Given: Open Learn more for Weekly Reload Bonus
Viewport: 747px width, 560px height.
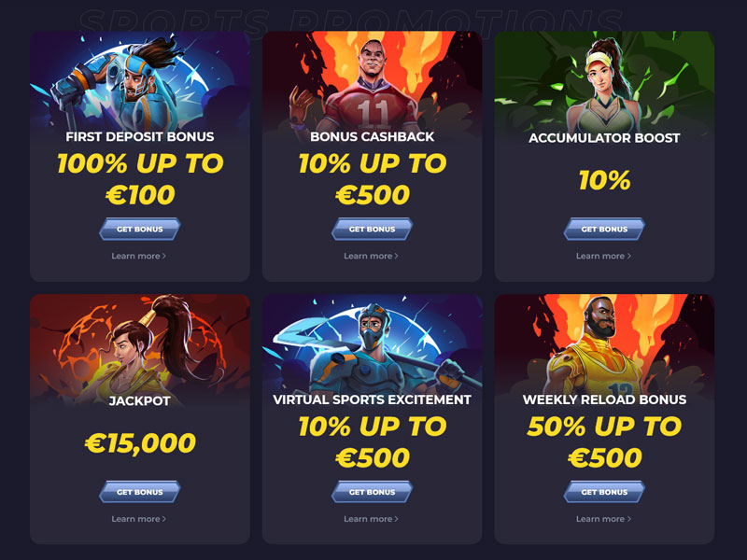Looking at the screenshot, I should [x=603, y=519].
